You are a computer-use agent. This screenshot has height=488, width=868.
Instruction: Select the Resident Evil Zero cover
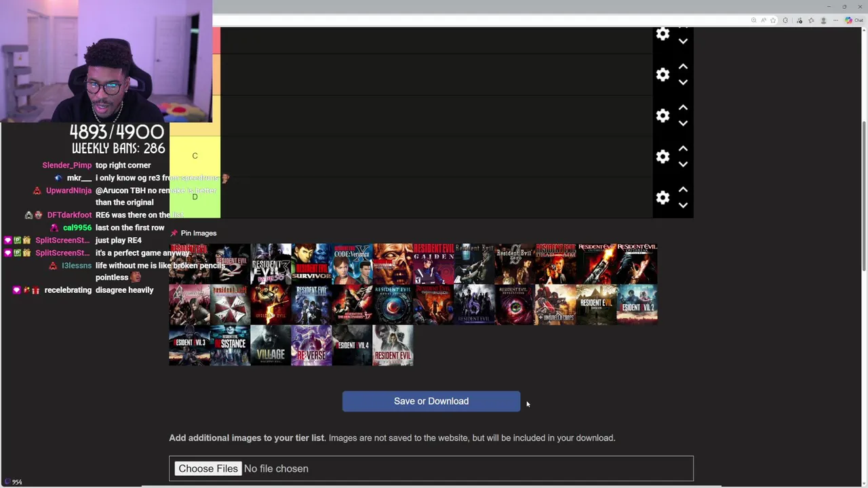coord(515,264)
